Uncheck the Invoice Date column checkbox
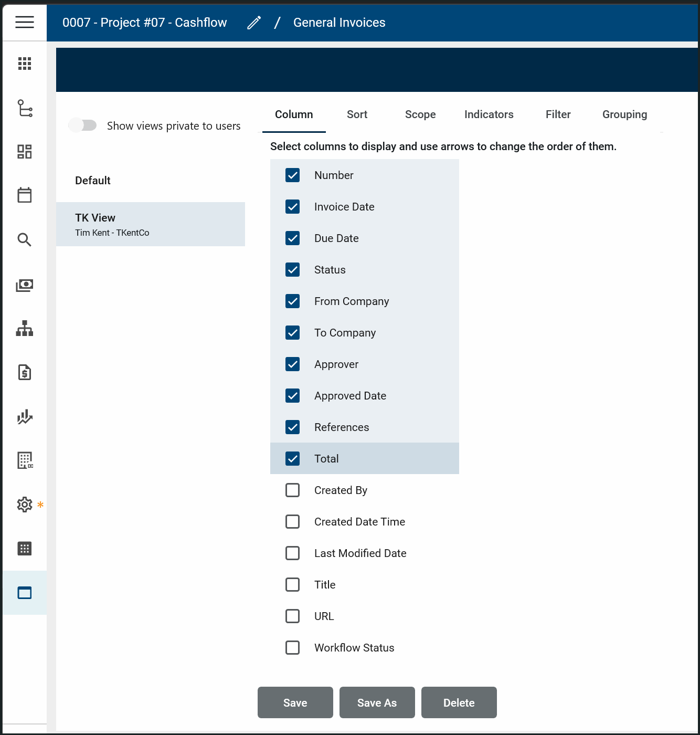Viewport: 700px width, 735px height. 293,207
